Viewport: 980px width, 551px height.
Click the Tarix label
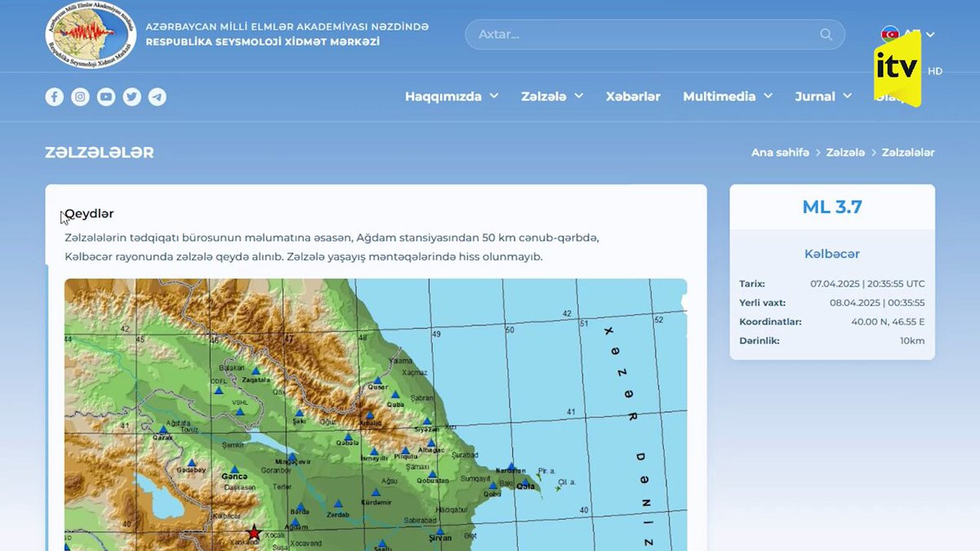(752, 284)
